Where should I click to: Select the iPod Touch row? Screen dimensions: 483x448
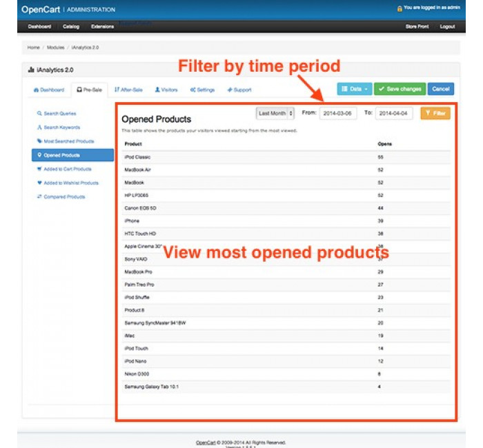[x=286, y=349]
